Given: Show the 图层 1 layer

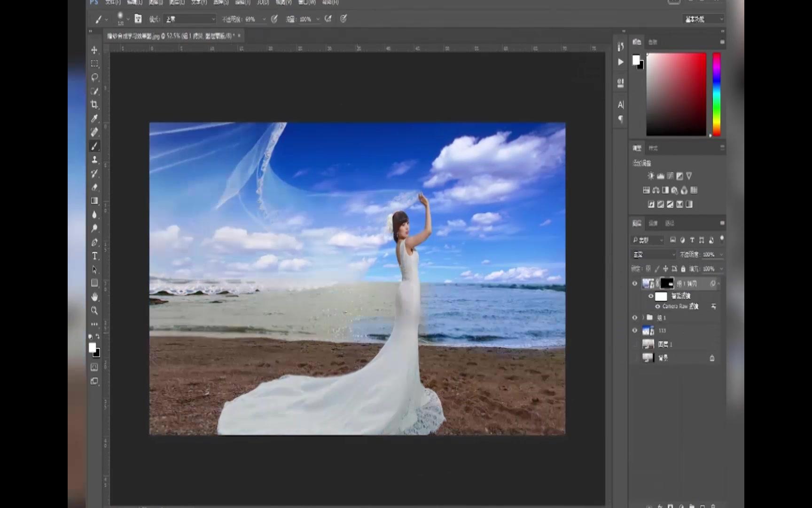Looking at the screenshot, I should (x=635, y=344).
